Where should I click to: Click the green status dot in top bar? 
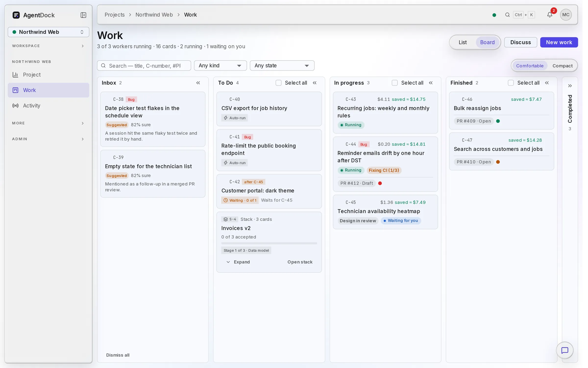[494, 15]
